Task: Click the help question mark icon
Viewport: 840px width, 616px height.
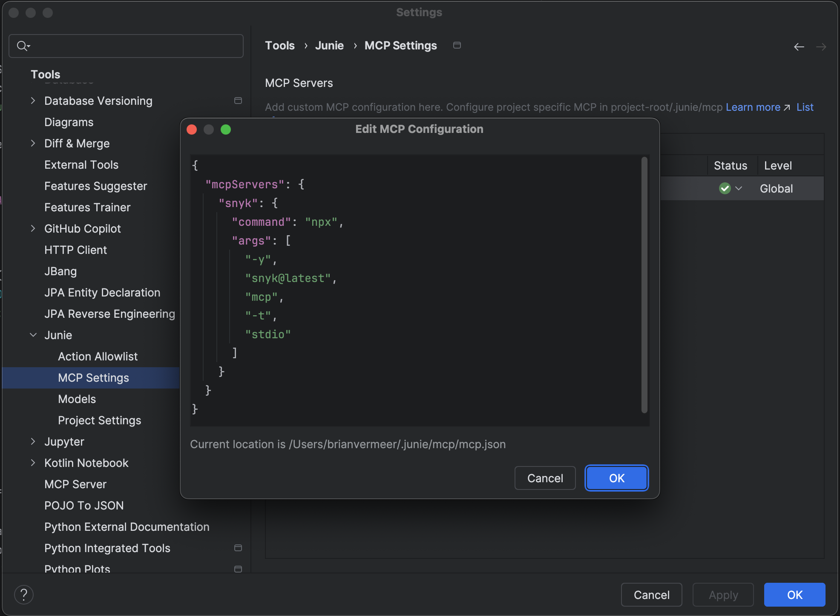Action: pyautogui.click(x=24, y=595)
